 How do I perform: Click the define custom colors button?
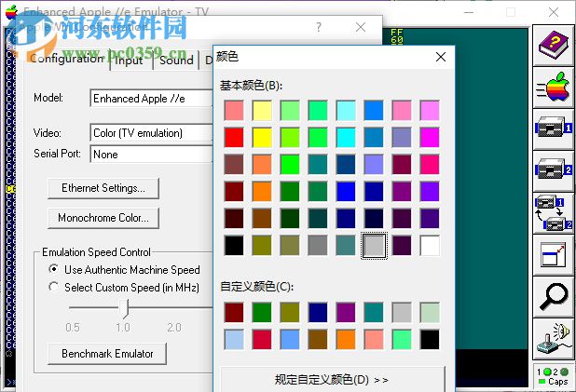click(333, 380)
